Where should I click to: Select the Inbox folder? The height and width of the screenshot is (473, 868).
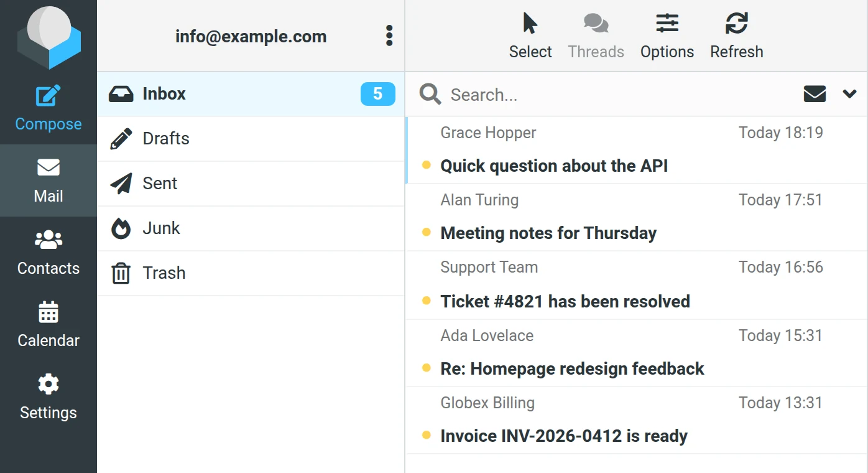coord(251,94)
